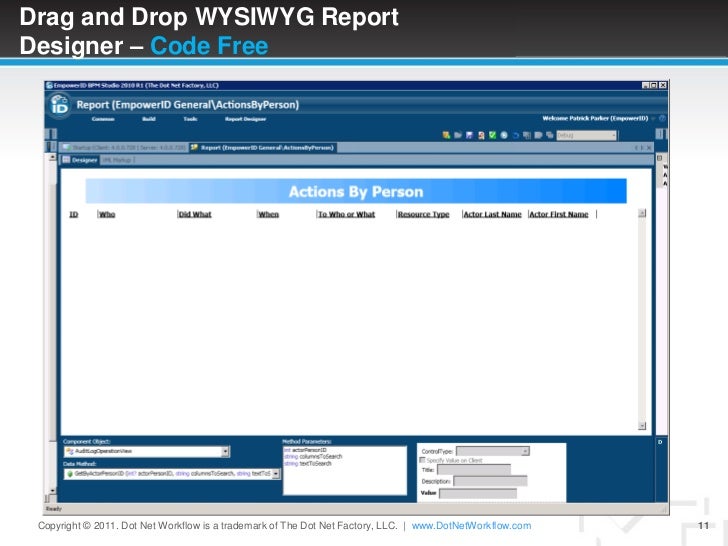This screenshot has height=546, width=728.
Task: Select the actorPersonID method parameter
Action: 306,450
